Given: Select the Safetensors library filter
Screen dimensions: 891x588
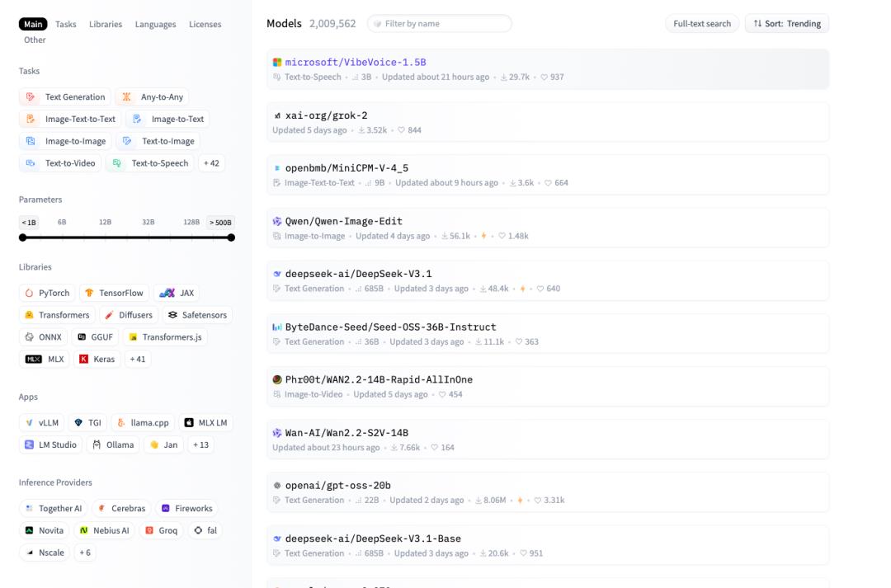Looking at the screenshot, I should pos(197,315).
